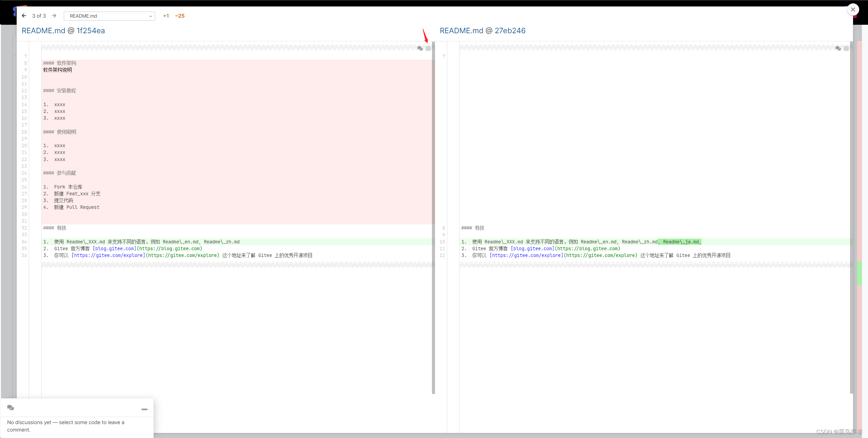868x438 pixels.
Task: Click comments icon in left diff pane
Action: pos(420,48)
